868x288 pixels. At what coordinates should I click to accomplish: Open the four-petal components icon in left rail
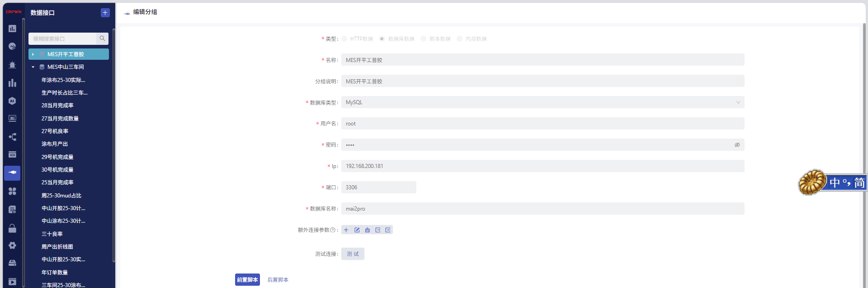pyautogui.click(x=12, y=191)
